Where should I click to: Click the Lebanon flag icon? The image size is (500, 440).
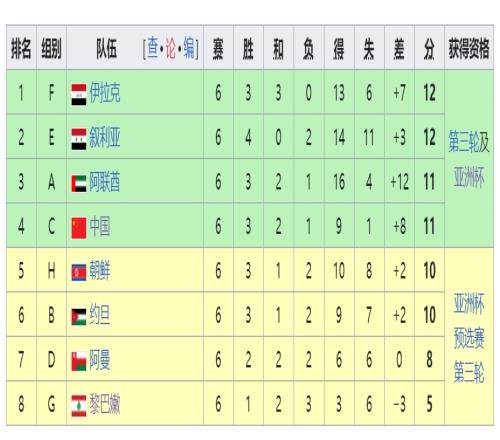click(x=79, y=406)
